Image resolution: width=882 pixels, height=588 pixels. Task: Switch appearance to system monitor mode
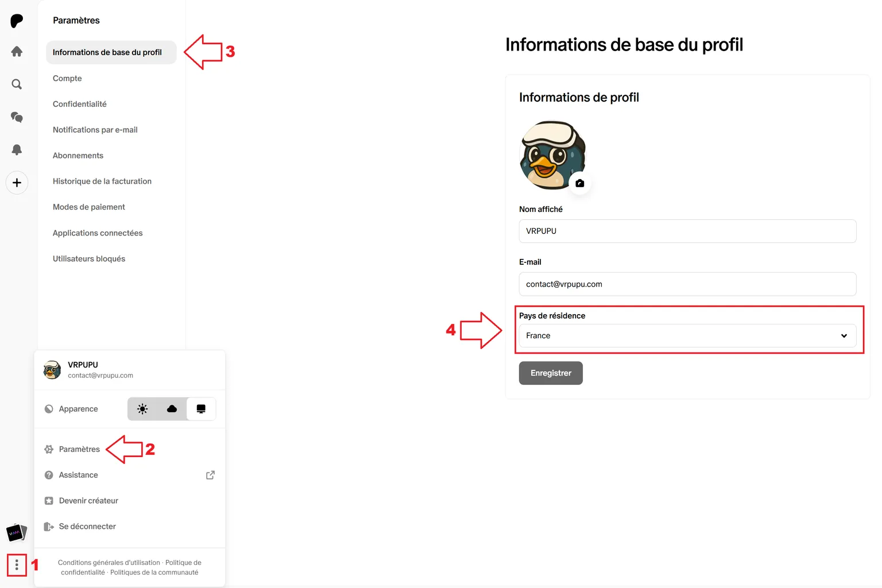201,409
